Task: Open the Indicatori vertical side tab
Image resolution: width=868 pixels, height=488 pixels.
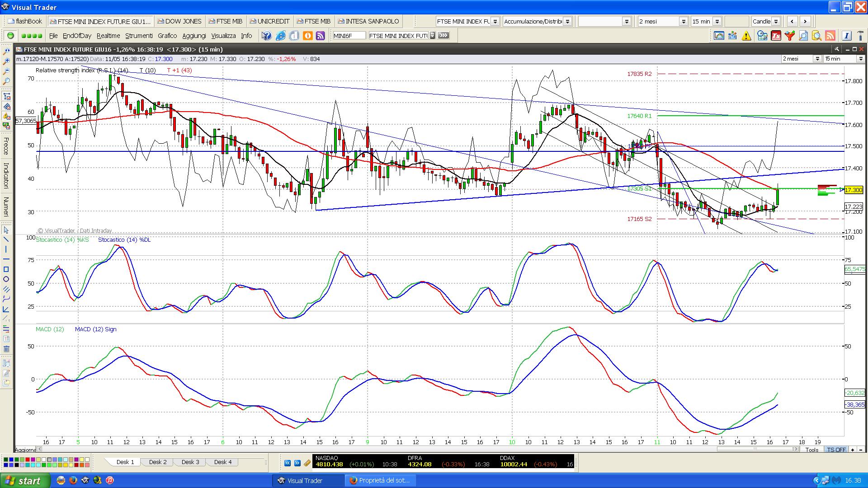Action: point(6,175)
